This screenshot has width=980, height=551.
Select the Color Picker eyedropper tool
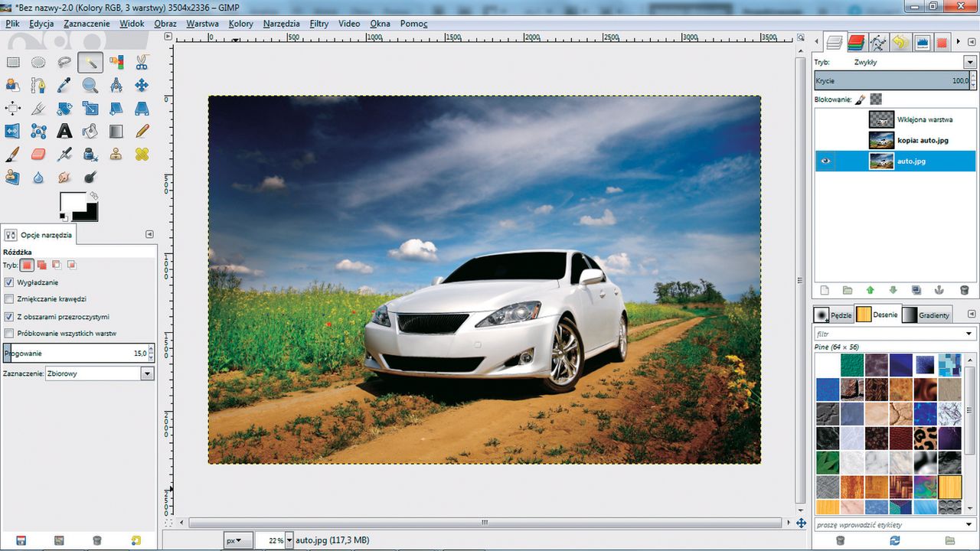(x=64, y=86)
